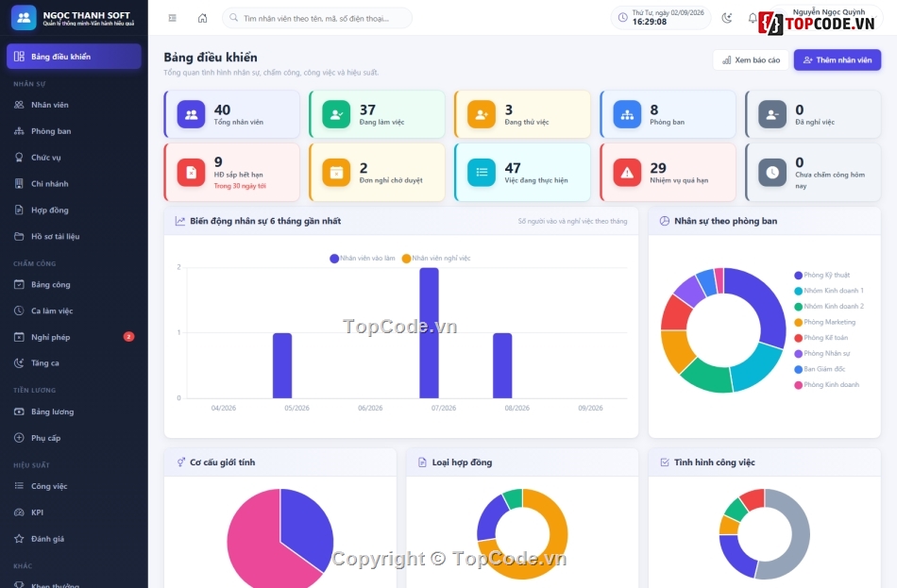The width and height of the screenshot is (897, 588).
Task: Click the Đang thử việc card icon
Action: (x=482, y=114)
